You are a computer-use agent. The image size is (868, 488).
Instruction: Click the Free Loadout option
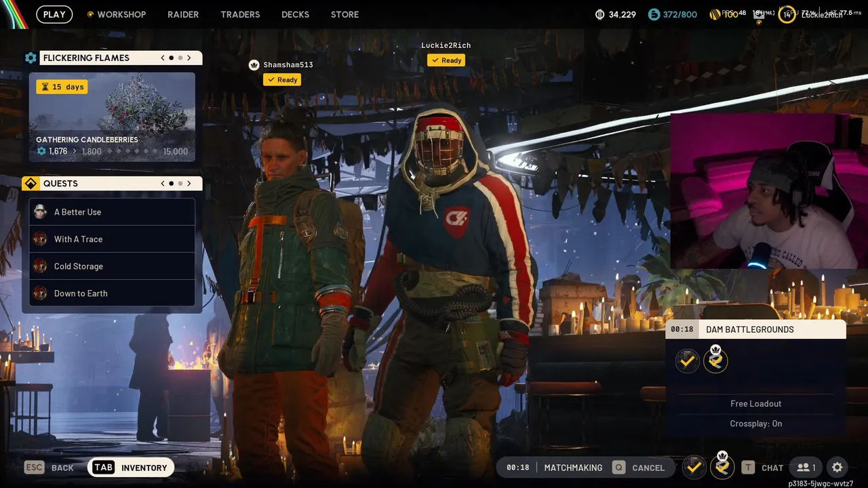coord(756,403)
